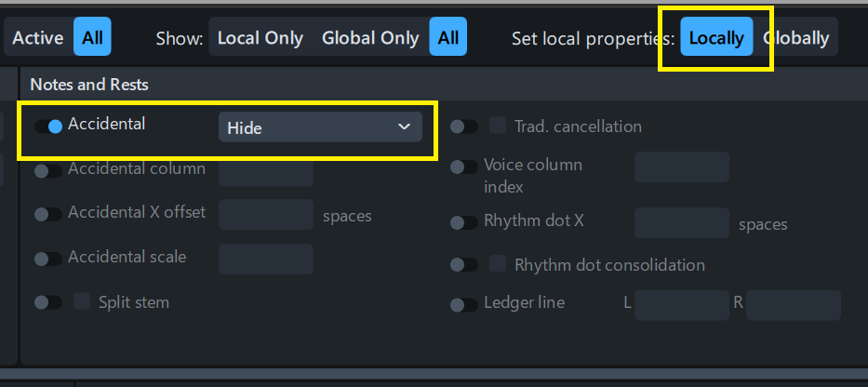Select the Globally button
The height and width of the screenshot is (387, 868).
point(796,38)
